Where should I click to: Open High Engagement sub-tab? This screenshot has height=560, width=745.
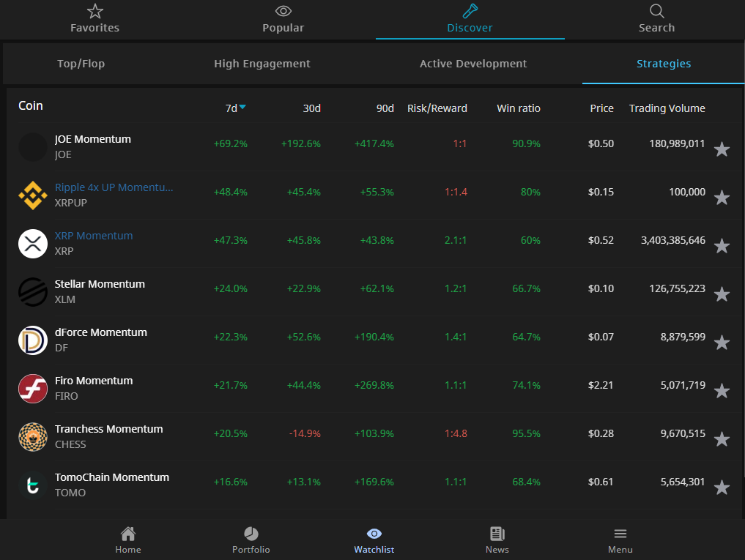pyautogui.click(x=262, y=64)
